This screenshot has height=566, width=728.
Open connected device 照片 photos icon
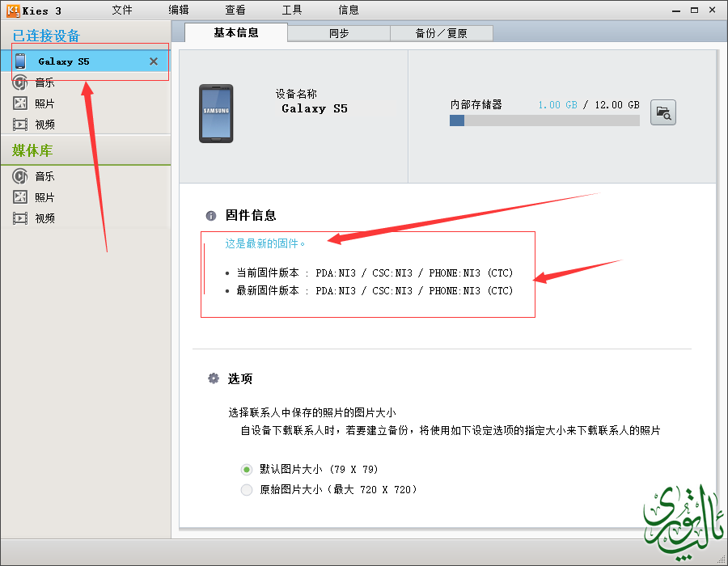click(x=20, y=103)
